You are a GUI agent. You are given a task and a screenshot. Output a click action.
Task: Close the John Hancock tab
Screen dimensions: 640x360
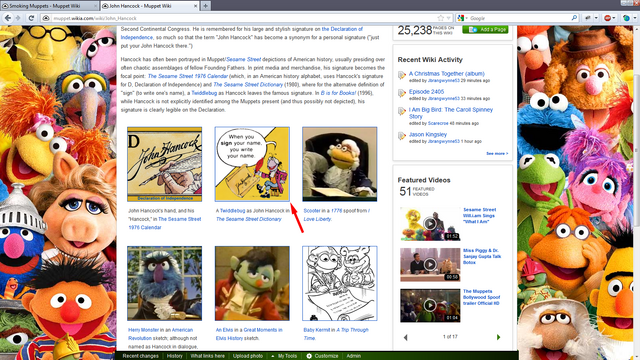tap(195, 6)
